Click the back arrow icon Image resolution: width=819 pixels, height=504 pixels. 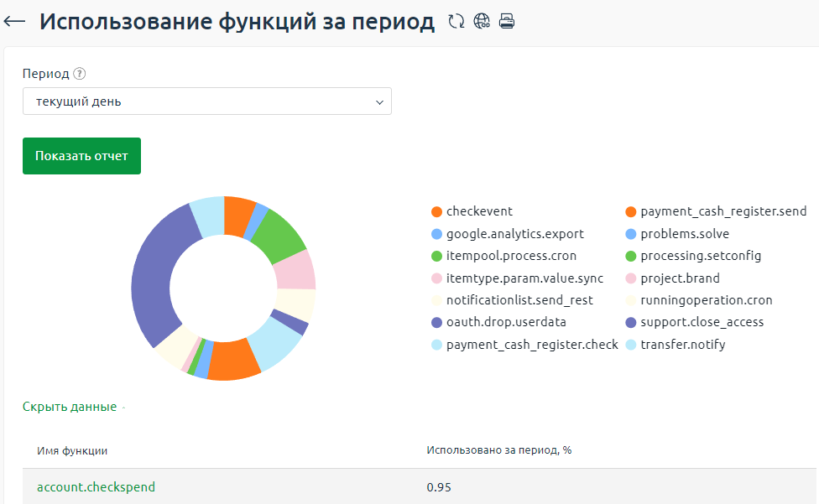tap(15, 22)
